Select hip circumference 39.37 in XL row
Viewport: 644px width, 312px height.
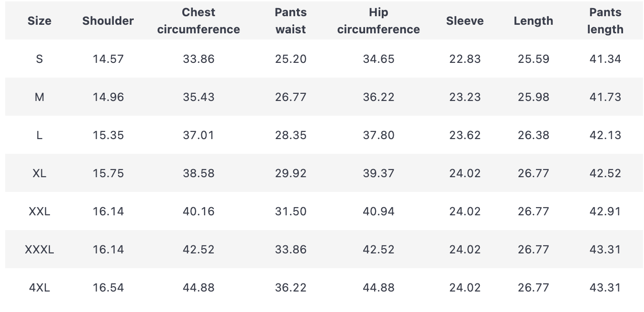pos(378,173)
